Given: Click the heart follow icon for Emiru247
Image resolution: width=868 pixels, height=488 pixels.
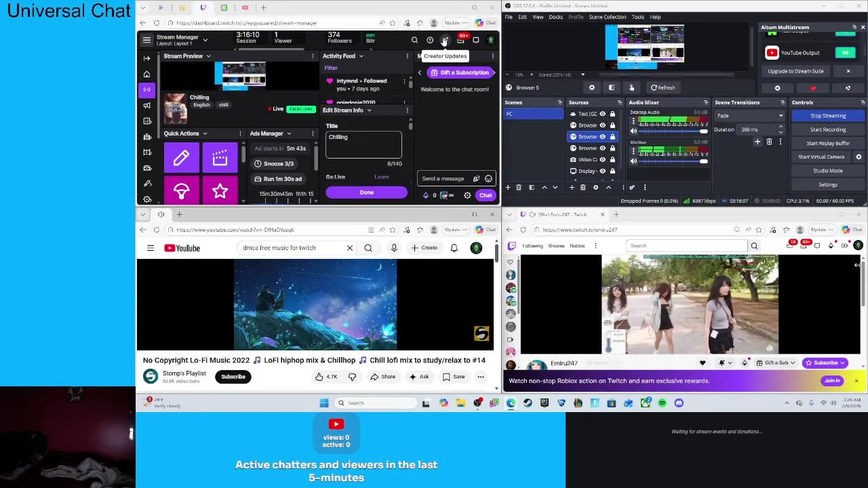Looking at the screenshot, I should [703, 363].
